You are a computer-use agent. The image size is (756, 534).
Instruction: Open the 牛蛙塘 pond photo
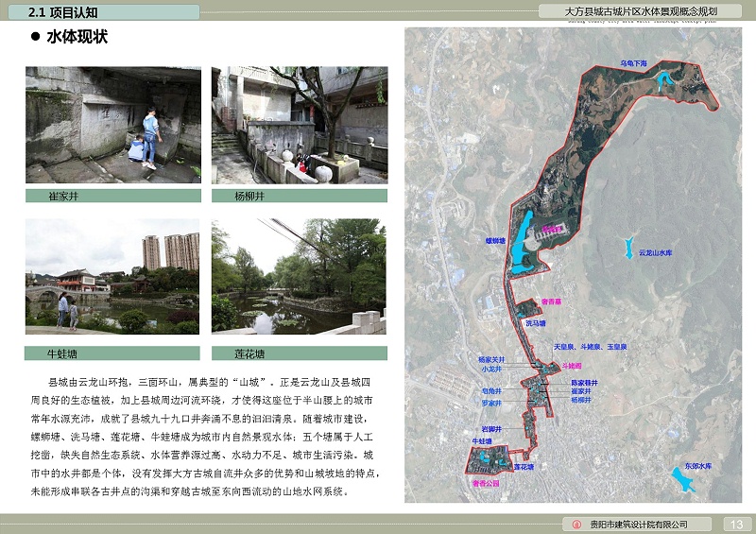coord(112,276)
